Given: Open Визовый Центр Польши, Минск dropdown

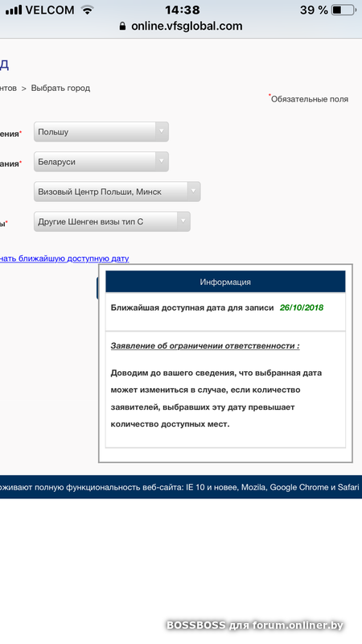Looking at the screenshot, I should [117, 192].
